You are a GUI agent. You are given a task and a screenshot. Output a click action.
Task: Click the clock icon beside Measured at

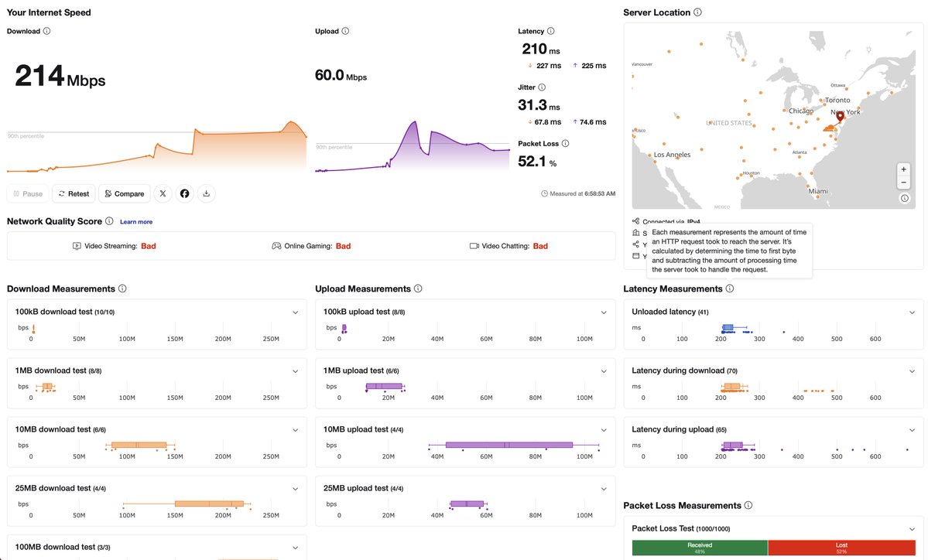pos(544,194)
